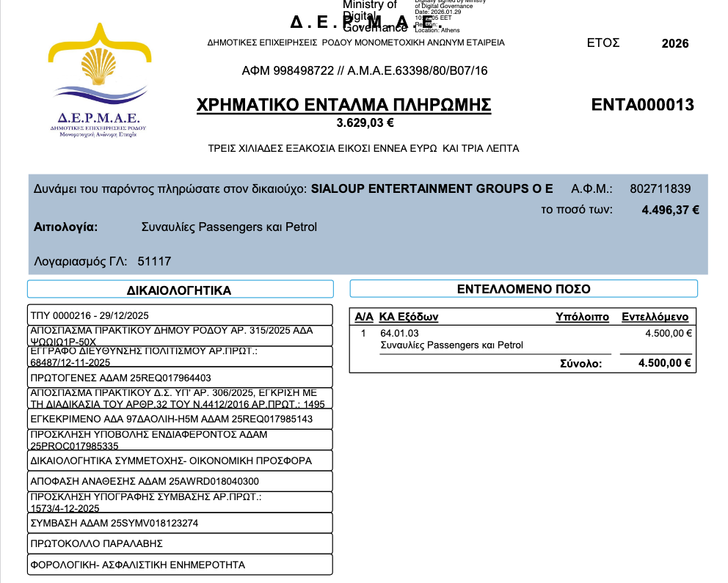728x583 pixels.
Task: Click the Εντελλόμενο column header
Action: tap(655, 317)
